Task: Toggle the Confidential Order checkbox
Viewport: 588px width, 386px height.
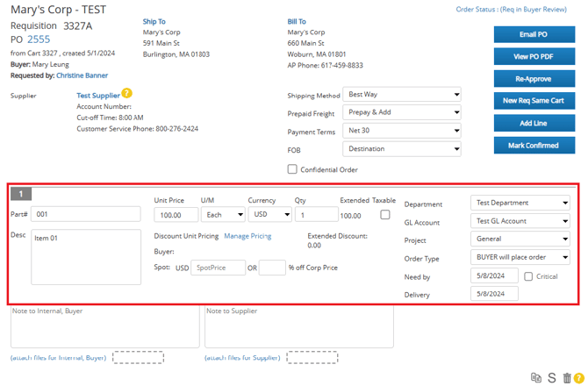Action: [x=293, y=169]
